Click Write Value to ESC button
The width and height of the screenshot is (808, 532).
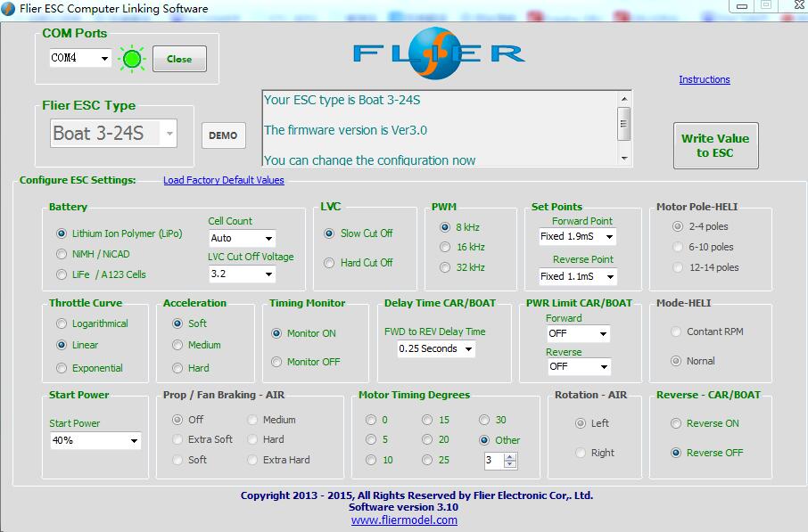pyautogui.click(x=715, y=146)
